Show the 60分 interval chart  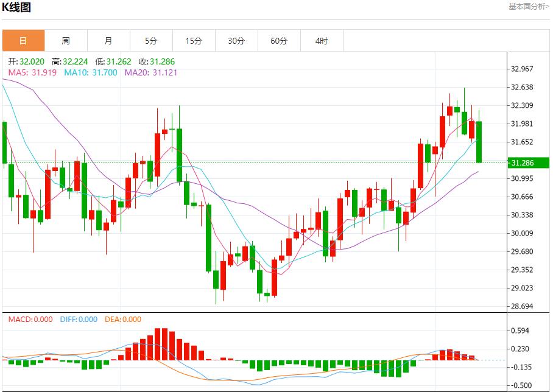pyautogui.click(x=279, y=41)
